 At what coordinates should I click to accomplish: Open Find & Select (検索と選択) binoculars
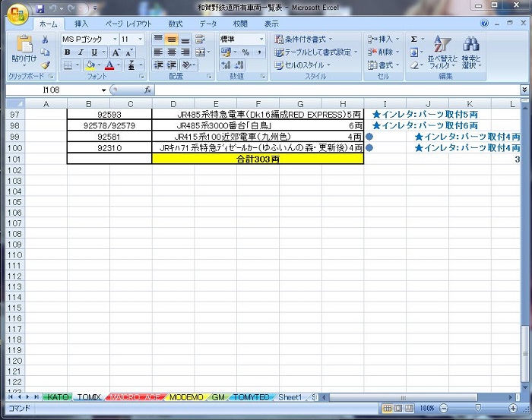(471, 52)
